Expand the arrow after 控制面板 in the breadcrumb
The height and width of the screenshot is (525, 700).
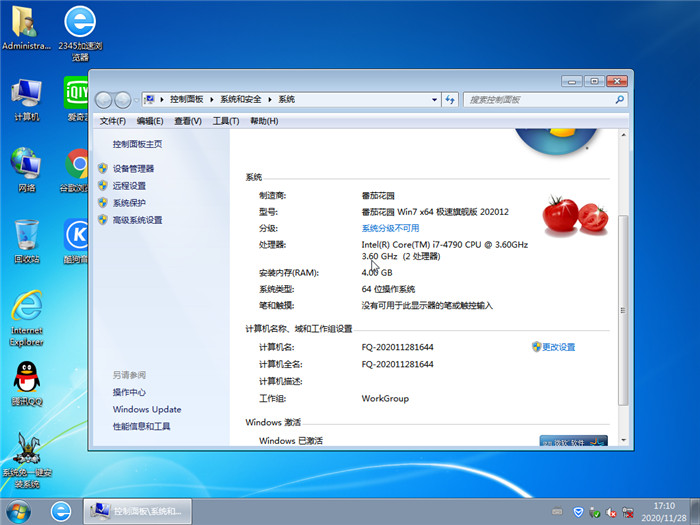click(x=212, y=100)
